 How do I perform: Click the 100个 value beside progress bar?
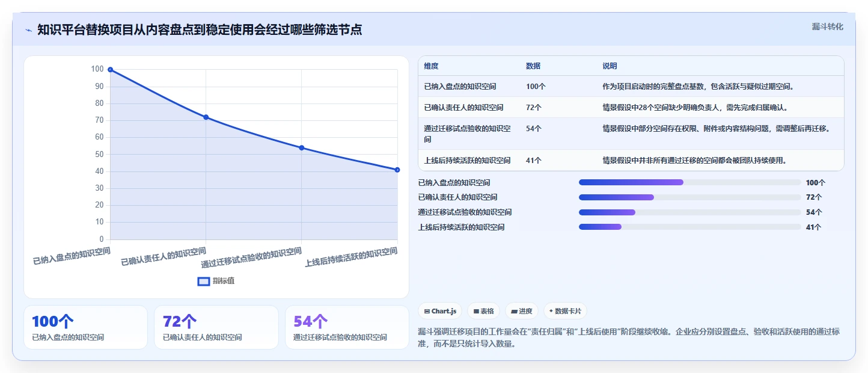(x=816, y=182)
